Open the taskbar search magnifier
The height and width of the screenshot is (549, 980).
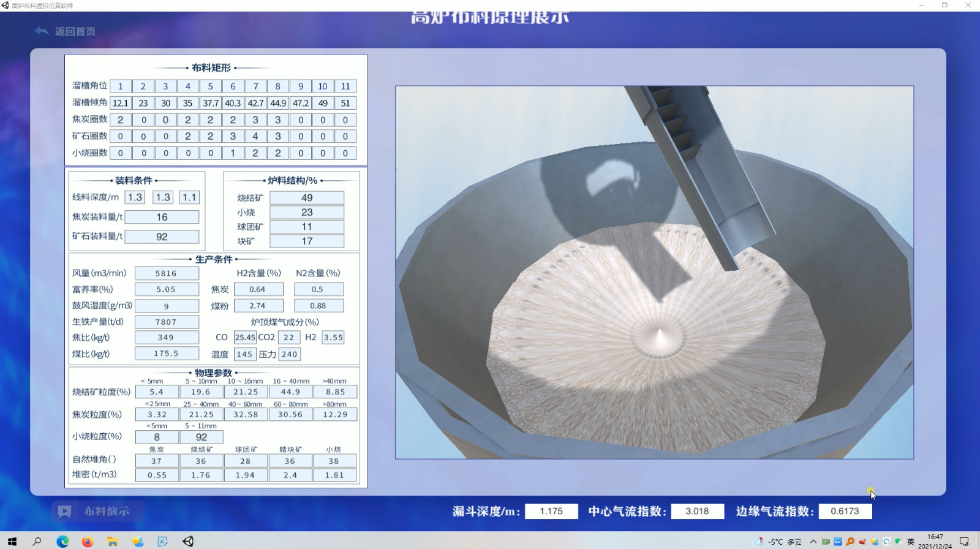coord(37,542)
